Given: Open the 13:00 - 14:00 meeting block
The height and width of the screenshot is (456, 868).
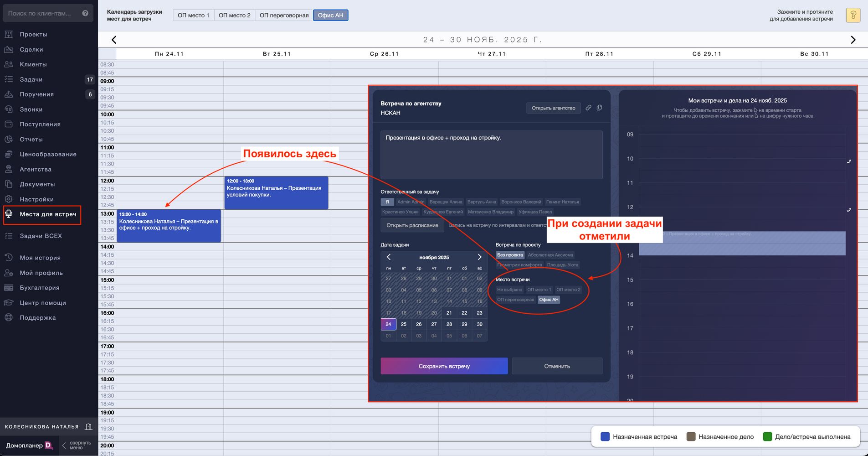Looking at the screenshot, I should tap(169, 226).
